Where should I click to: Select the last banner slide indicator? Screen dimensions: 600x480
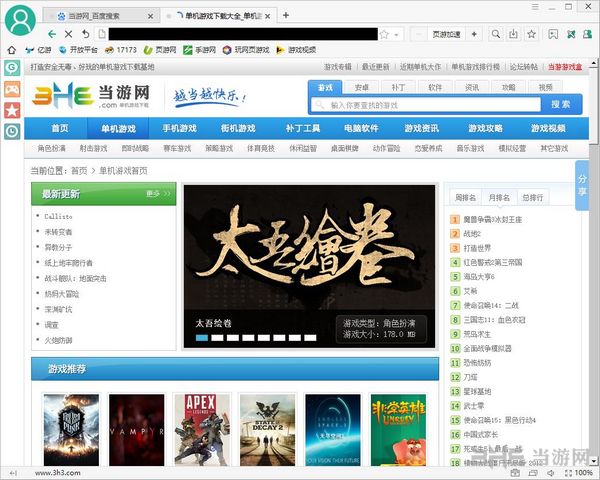pyautogui.click(x=310, y=338)
